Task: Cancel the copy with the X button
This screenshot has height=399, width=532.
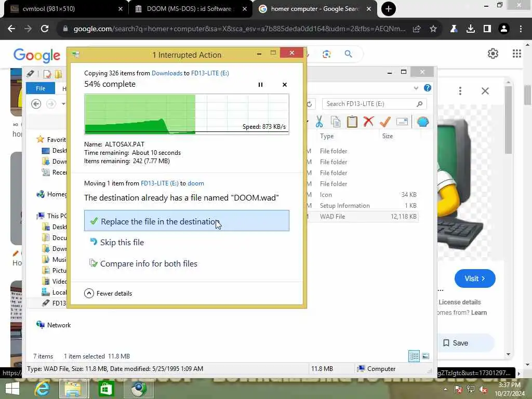Action: click(284, 85)
